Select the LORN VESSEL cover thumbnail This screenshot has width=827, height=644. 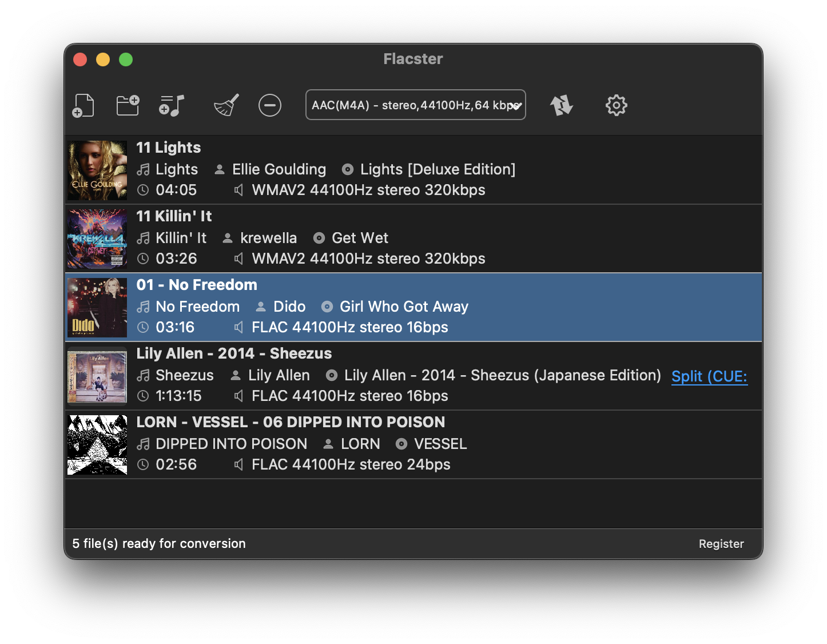click(x=97, y=444)
